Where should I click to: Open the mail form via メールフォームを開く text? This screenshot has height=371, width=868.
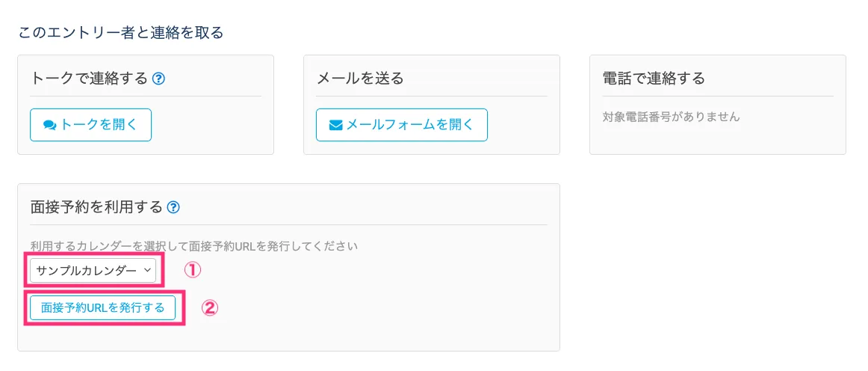pos(410,125)
